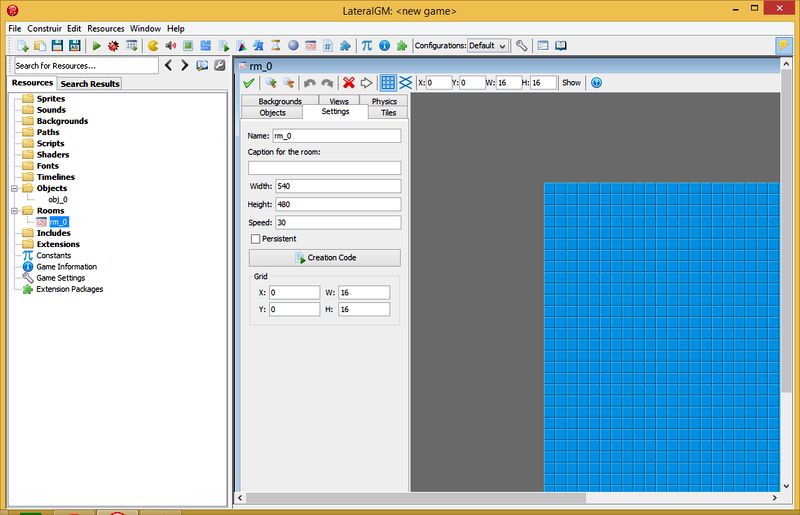This screenshot has width=800, height=515.
Task: Open the manual book icon
Action: 561,46
